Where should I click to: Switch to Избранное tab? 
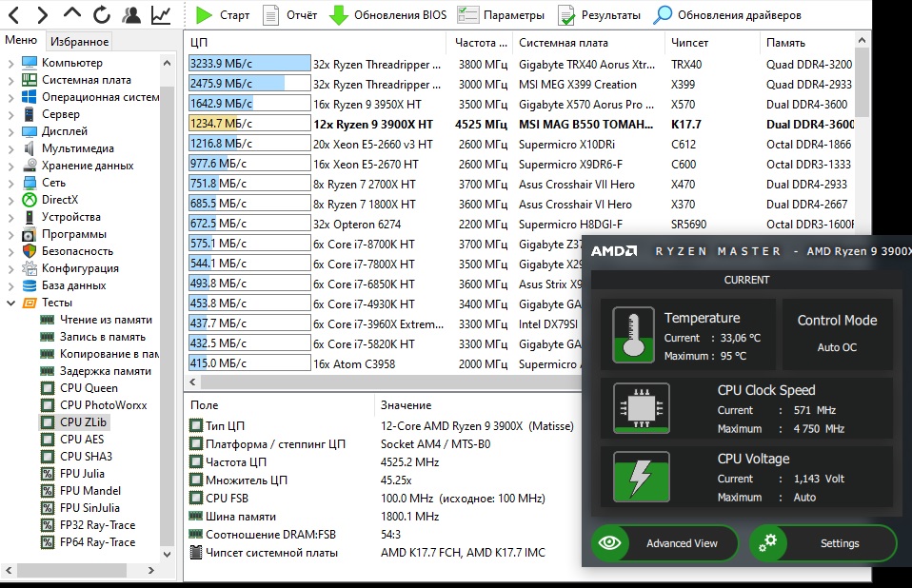79,41
